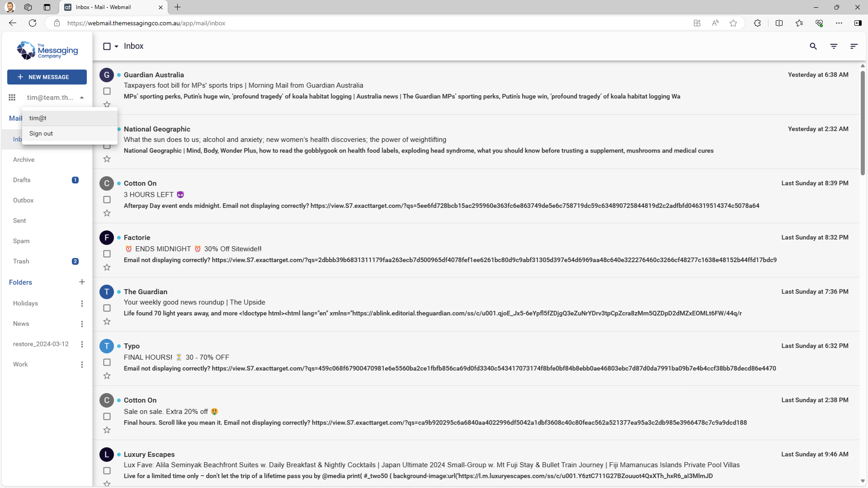Open the Spam folder
868x488 pixels.
pyautogui.click(x=21, y=241)
